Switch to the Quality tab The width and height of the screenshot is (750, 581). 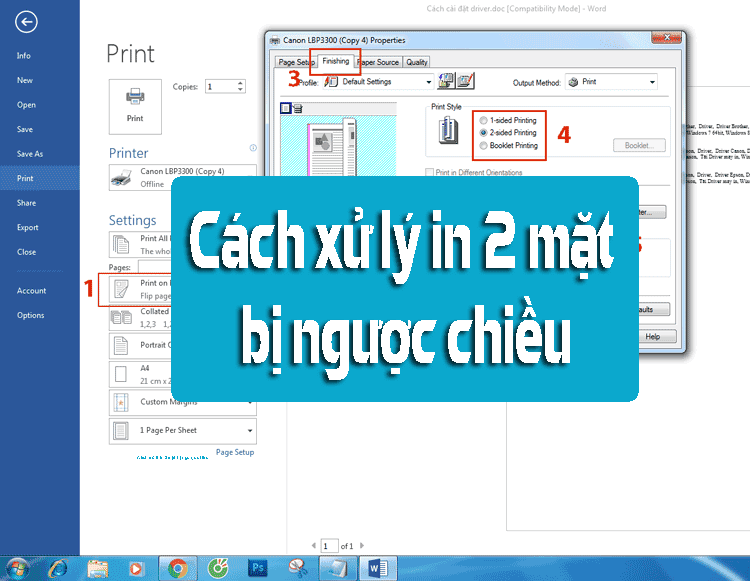click(417, 62)
